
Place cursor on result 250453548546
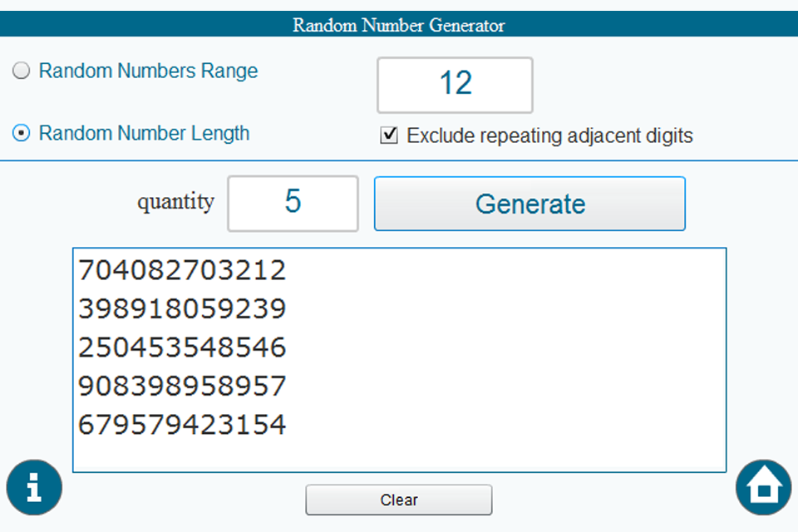click(182, 347)
